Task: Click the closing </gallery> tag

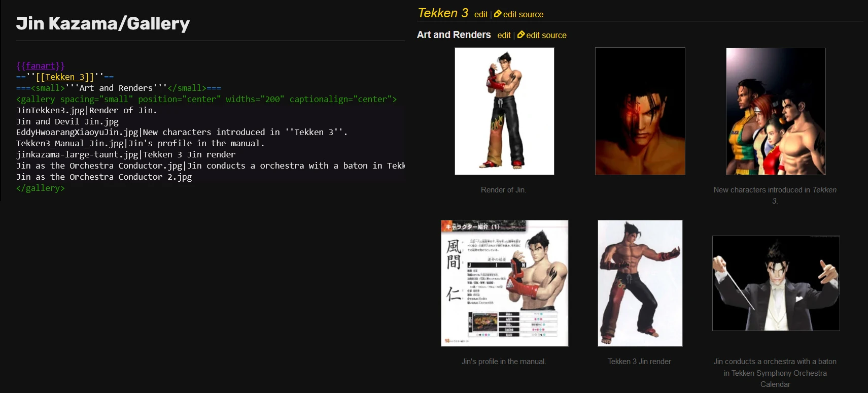Action: pyautogui.click(x=41, y=188)
